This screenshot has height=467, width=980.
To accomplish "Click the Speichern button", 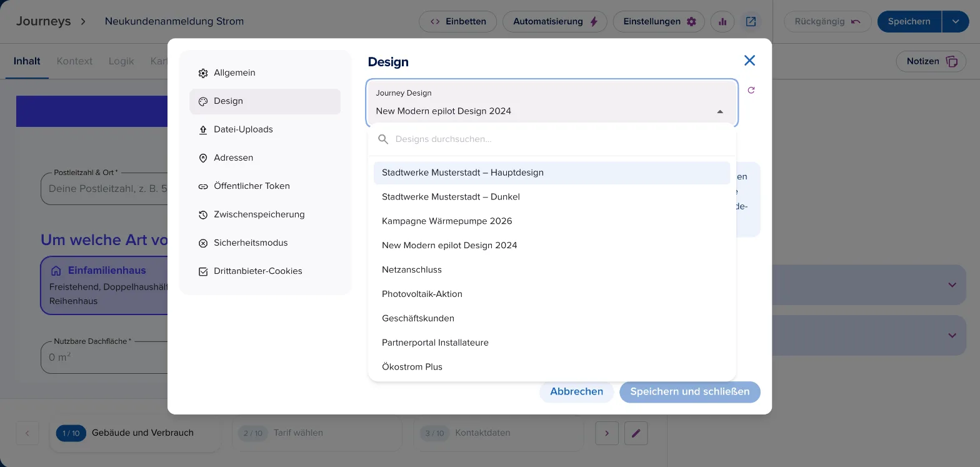I will (909, 21).
